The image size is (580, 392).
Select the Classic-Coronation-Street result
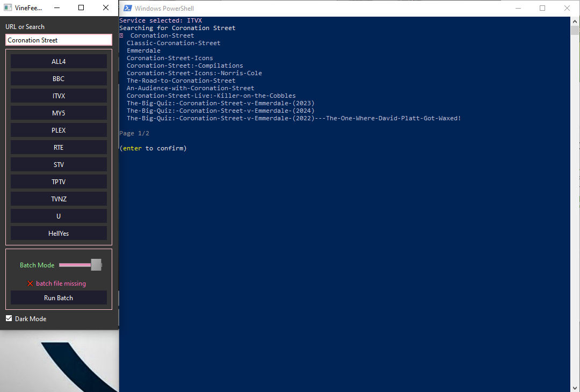173,43
